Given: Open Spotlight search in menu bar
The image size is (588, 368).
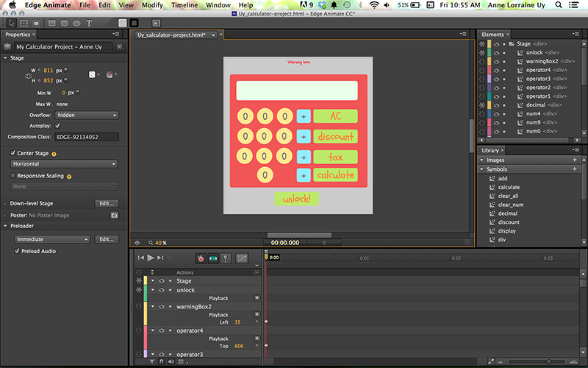Looking at the screenshot, I should point(559,5).
